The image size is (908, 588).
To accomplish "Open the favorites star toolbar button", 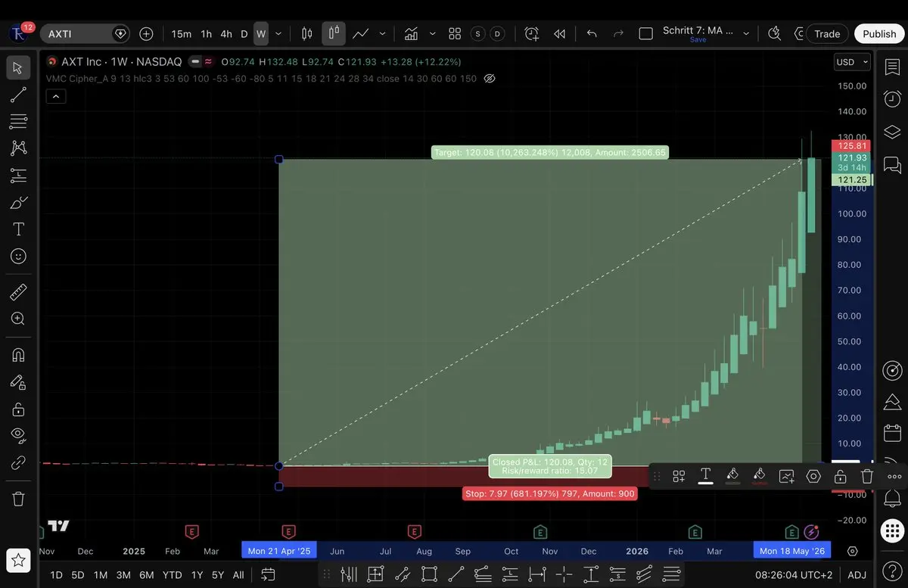I will click(18, 560).
